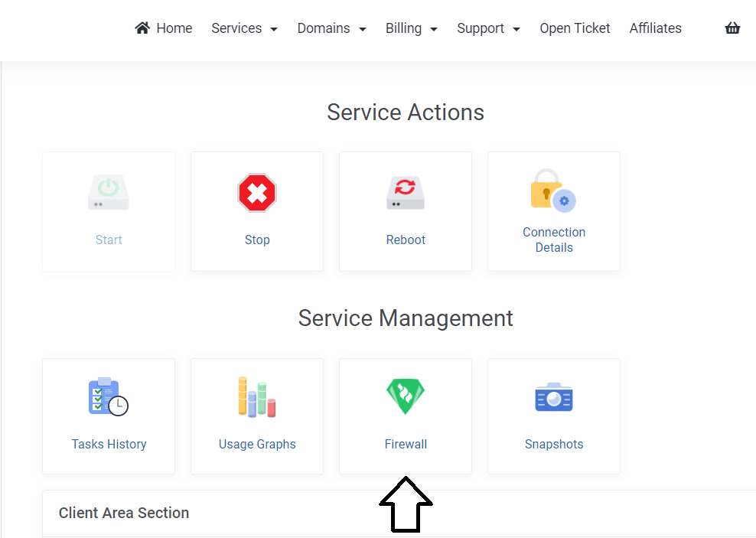Expand the Support dropdown menu
Screen dimensions: 756x538
click(x=488, y=28)
